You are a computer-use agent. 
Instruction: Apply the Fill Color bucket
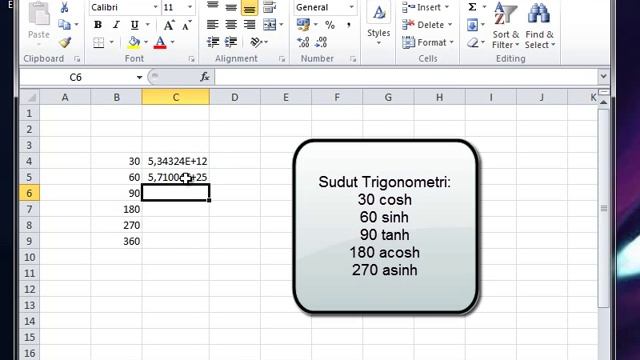[133, 42]
